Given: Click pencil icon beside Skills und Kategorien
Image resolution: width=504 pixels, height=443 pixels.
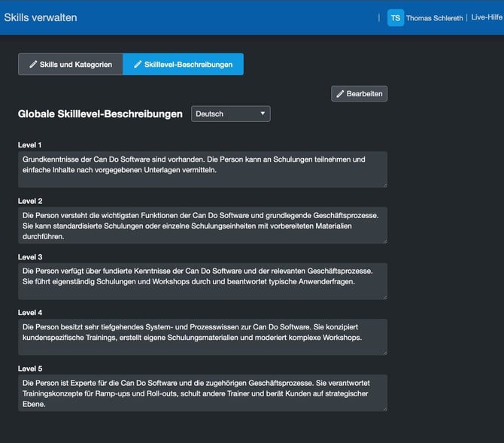Looking at the screenshot, I should pyautogui.click(x=33, y=65).
